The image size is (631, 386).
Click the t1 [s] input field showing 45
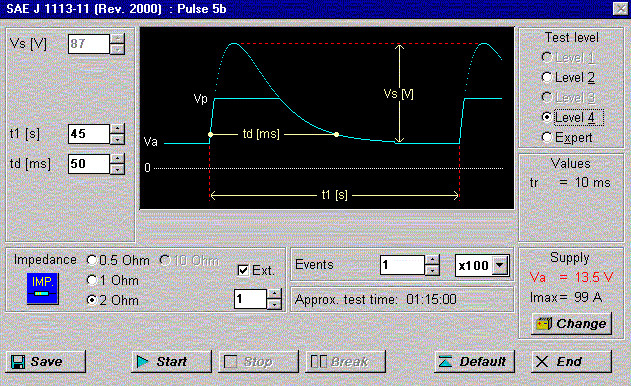point(89,134)
